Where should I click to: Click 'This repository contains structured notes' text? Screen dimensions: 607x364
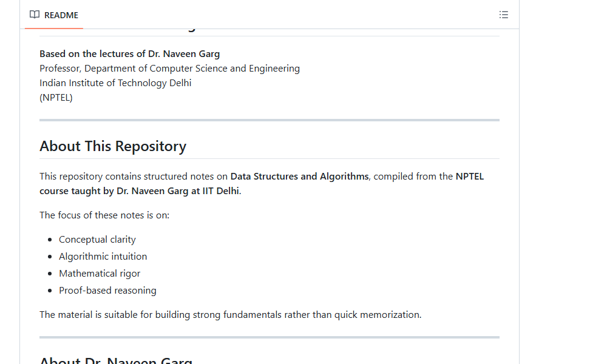(x=134, y=177)
